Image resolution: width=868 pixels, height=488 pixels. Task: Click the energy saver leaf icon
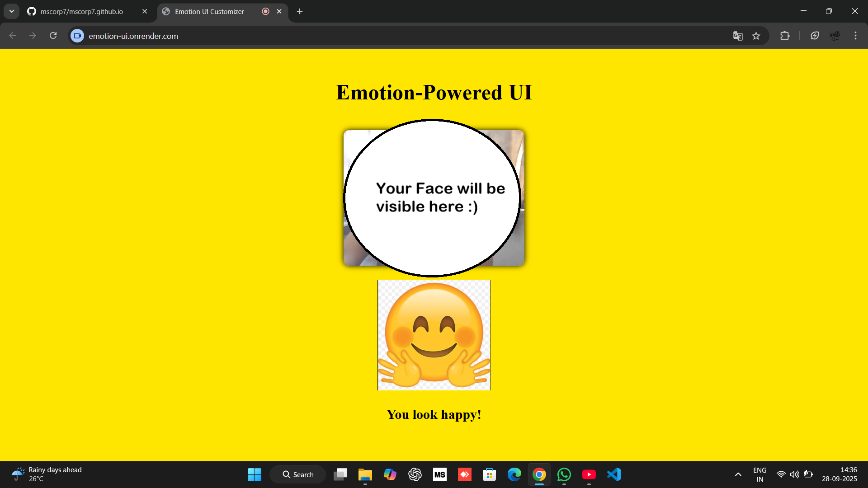click(x=815, y=36)
